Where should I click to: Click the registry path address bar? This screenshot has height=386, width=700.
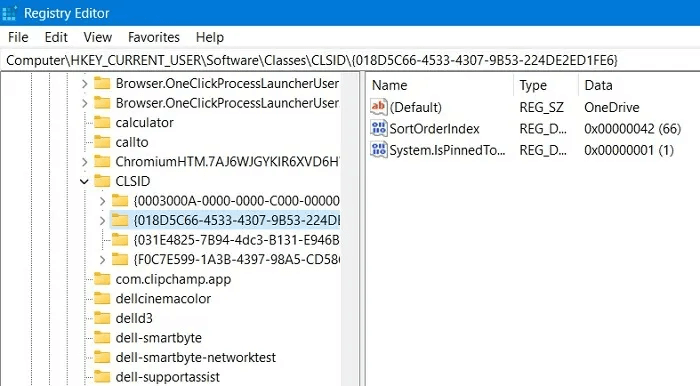pos(350,60)
